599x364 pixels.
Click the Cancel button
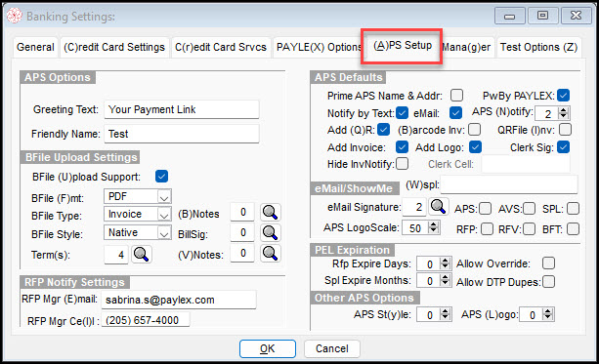click(331, 348)
